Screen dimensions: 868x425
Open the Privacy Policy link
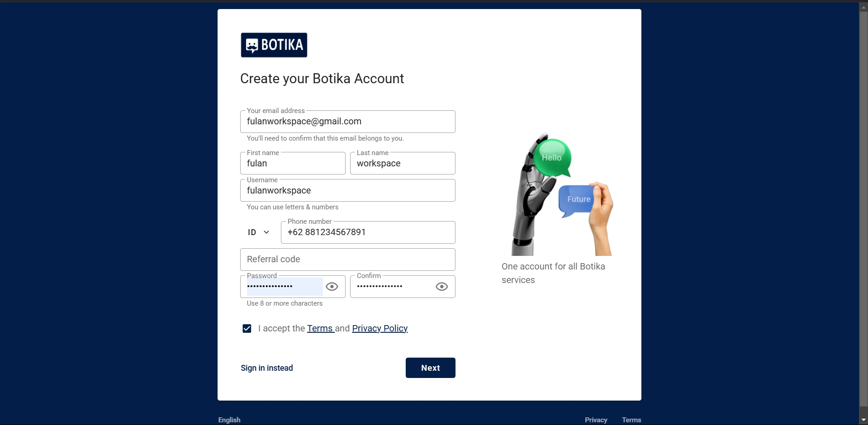click(x=380, y=329)
